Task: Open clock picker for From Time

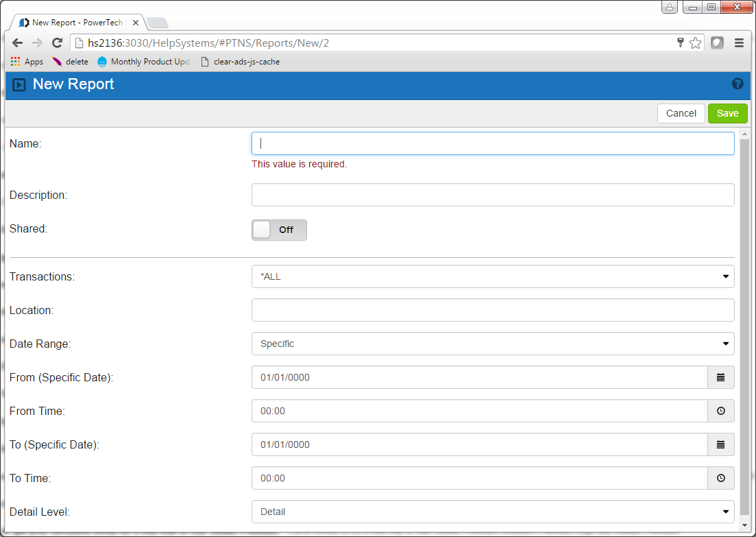Action: [720, 411]
